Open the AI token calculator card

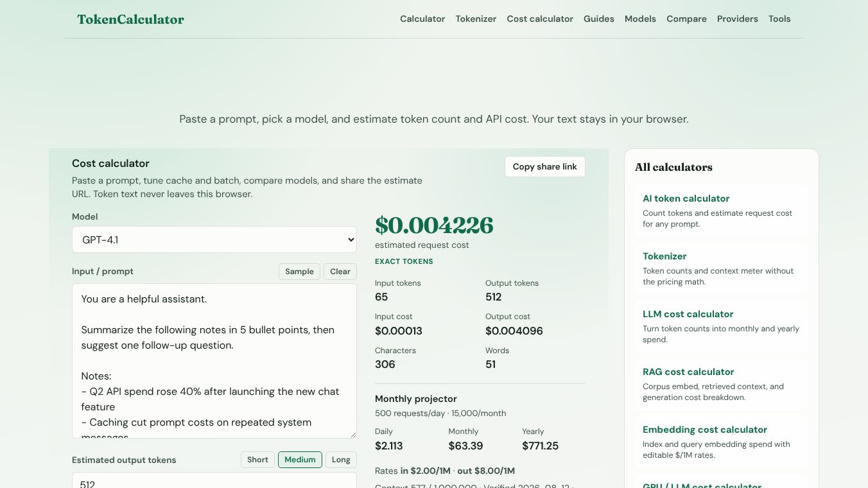coord(722,211)
